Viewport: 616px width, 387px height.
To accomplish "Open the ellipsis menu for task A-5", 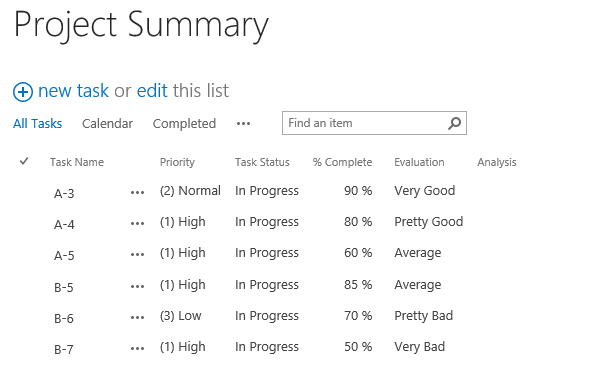I will tap(138, 255).
